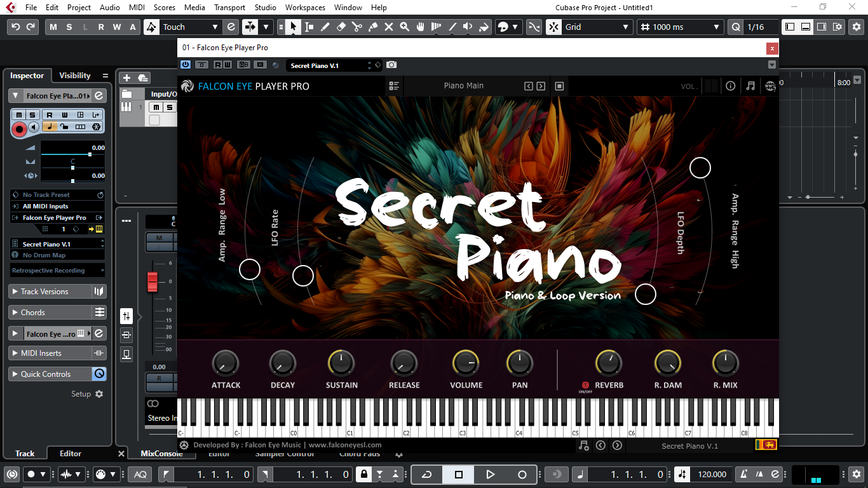Image resolution: width=868 pixels, height=488 pixels.
Task: Click the Sri Lanka flag icon
Action: click(x=766, y=445)
